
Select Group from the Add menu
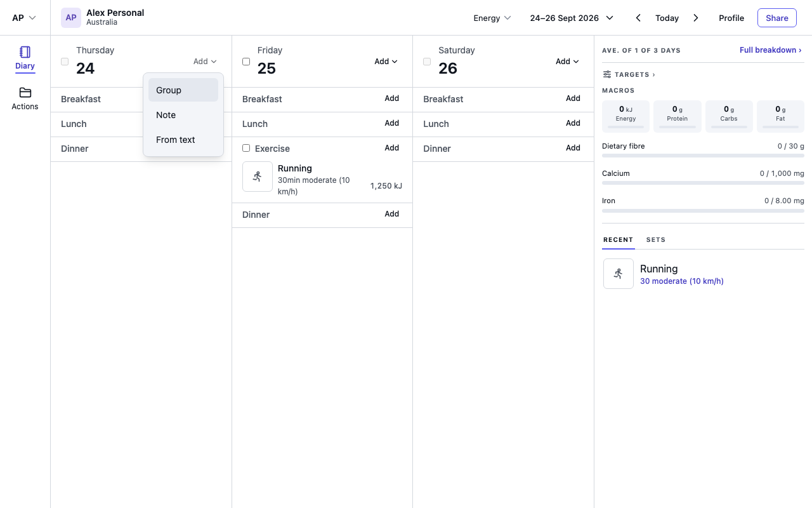[x=183, y=90]
